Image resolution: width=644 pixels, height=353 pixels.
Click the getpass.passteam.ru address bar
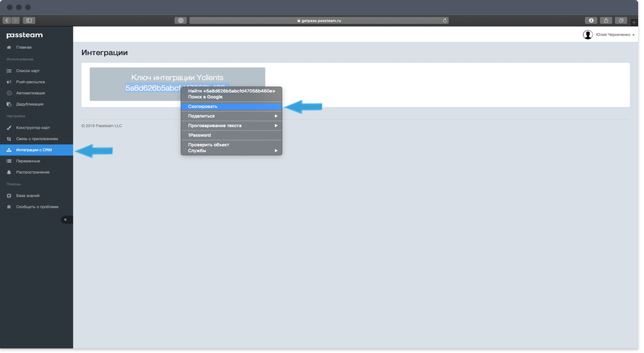(x=318, y=20)
